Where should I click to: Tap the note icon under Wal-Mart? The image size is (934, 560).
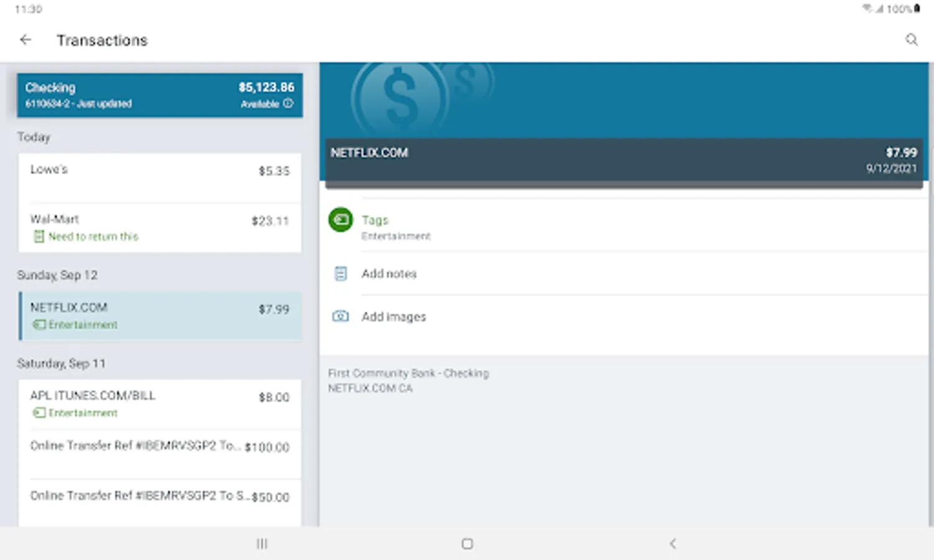[39, 236]
